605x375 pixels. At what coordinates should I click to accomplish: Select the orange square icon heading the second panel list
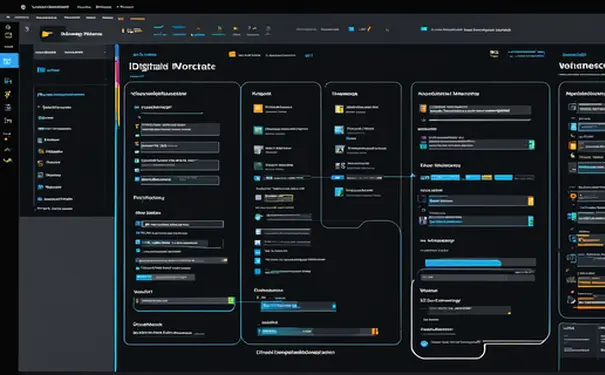coord(258,109)
